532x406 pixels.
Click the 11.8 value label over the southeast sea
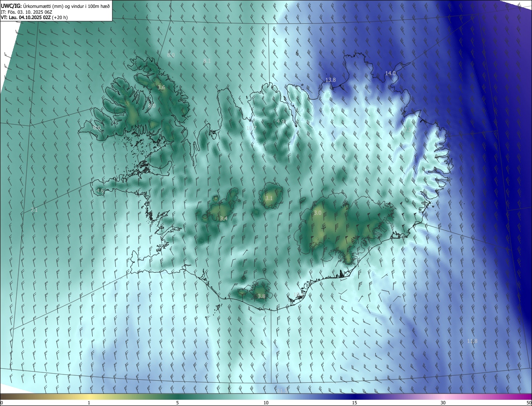click(472, 341)
